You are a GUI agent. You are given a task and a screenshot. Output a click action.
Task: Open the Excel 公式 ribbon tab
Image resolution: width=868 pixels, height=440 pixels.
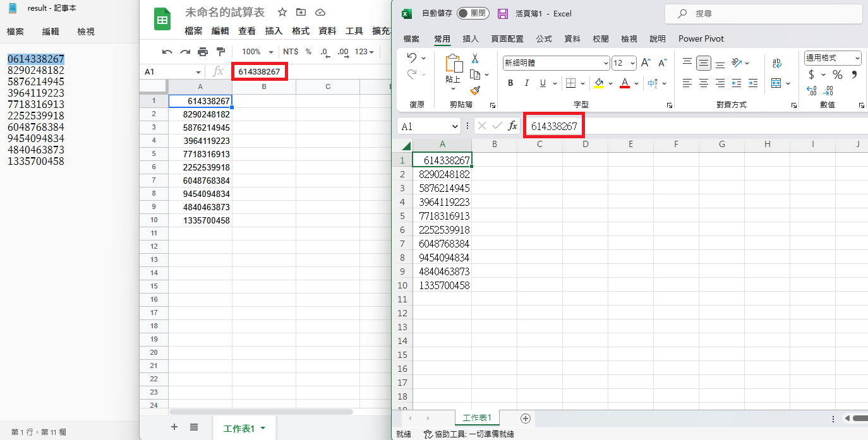click(x=544, y=39)
